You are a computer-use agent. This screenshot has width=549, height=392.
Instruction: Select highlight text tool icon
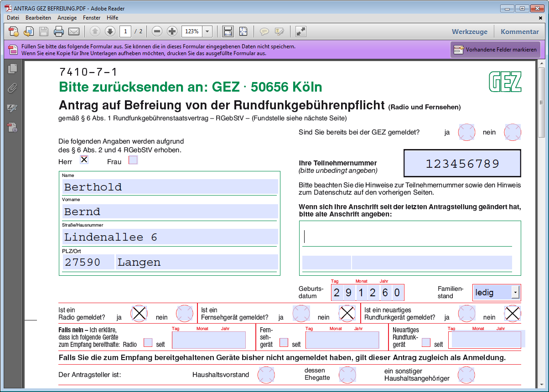click(280, 31)
